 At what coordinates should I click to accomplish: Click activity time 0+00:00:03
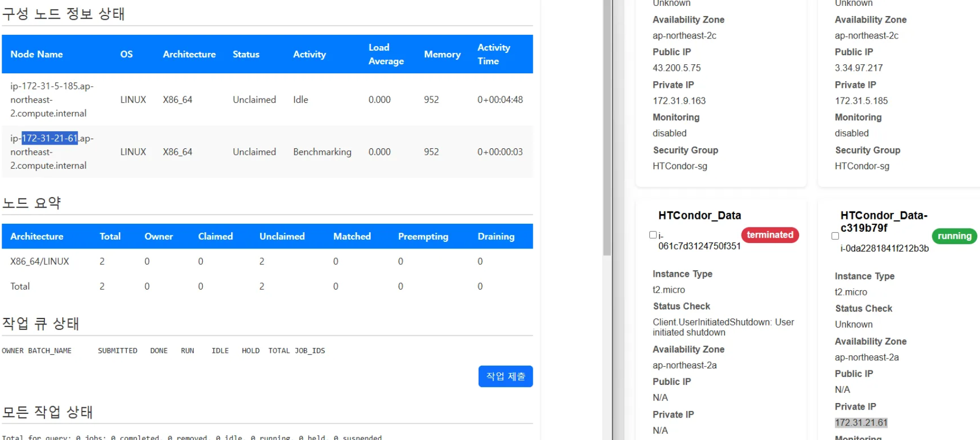click(x=500, y=152)
